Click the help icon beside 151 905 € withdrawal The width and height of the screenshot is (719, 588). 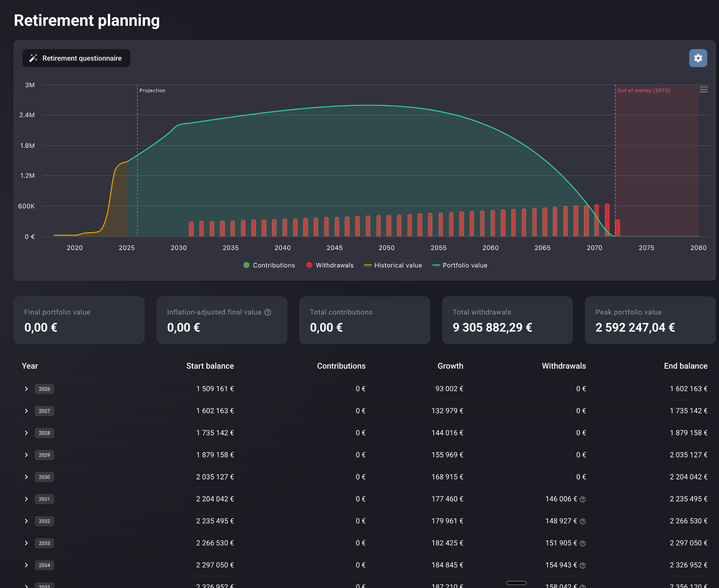point(583,543)
